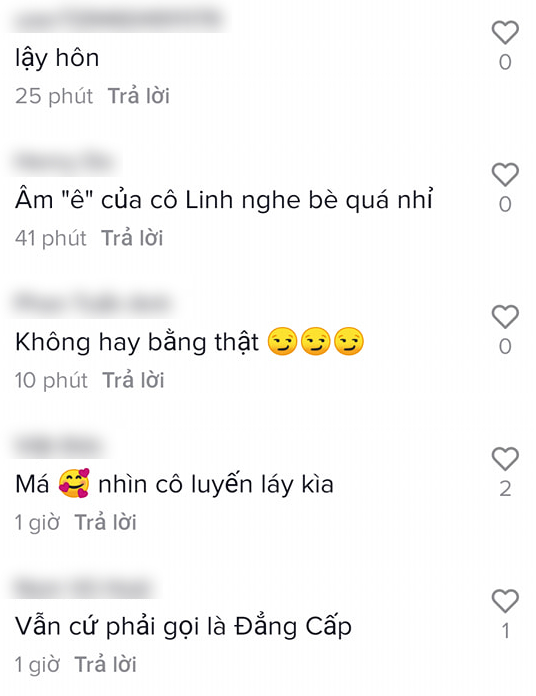Viewport: 536px width, 696px height.
Task: Tap the heart on the "Không hay bằng thật" comment
Action: [505, 316]
